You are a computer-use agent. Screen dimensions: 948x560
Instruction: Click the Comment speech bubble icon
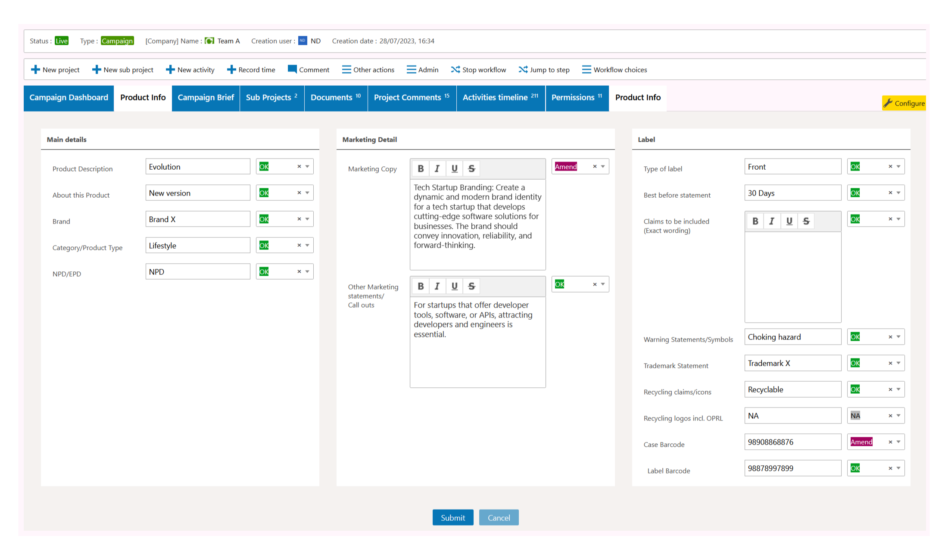coord(292,69)
